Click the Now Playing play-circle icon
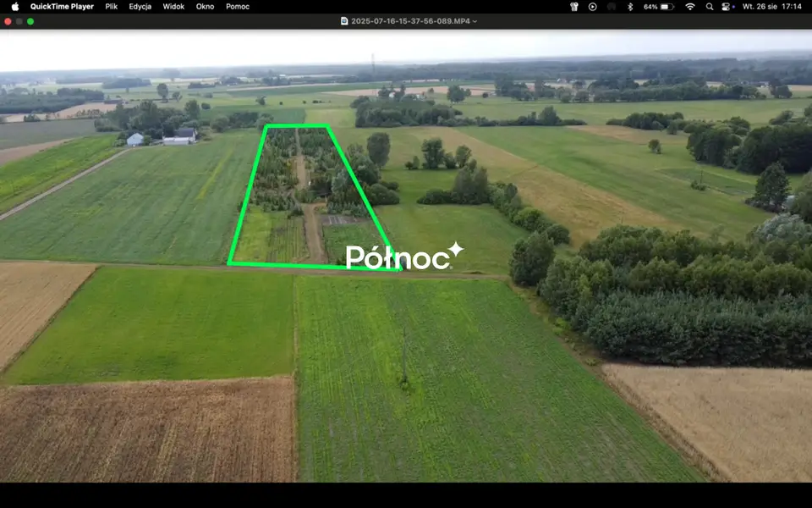812x508 pixels. tap(592, 7)
